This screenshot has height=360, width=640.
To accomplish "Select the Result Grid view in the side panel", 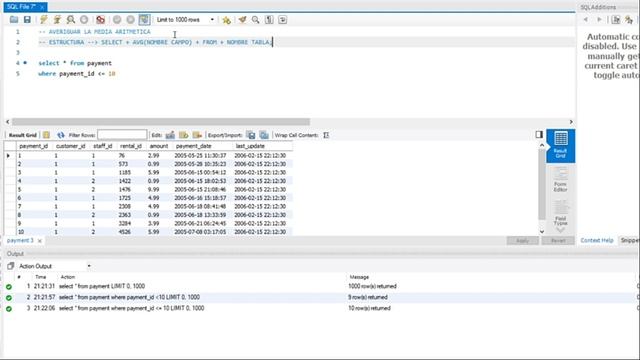I will point(560,146).
